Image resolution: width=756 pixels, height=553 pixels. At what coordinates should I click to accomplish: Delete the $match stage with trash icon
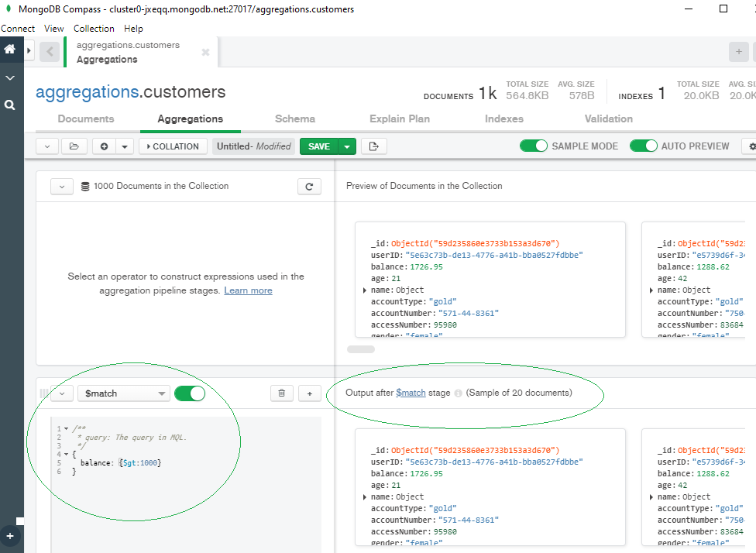tap(281, 393)
